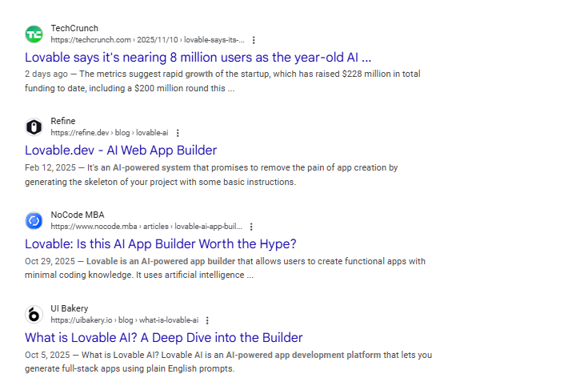Click the Refine site name
Screen dimensions: 588x386
click(63, 121)
